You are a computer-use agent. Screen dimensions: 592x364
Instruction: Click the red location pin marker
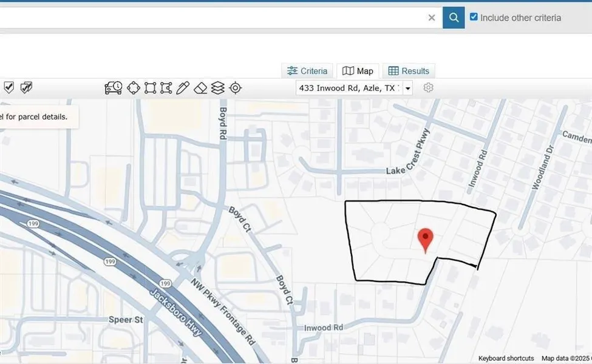click(426, 238)
